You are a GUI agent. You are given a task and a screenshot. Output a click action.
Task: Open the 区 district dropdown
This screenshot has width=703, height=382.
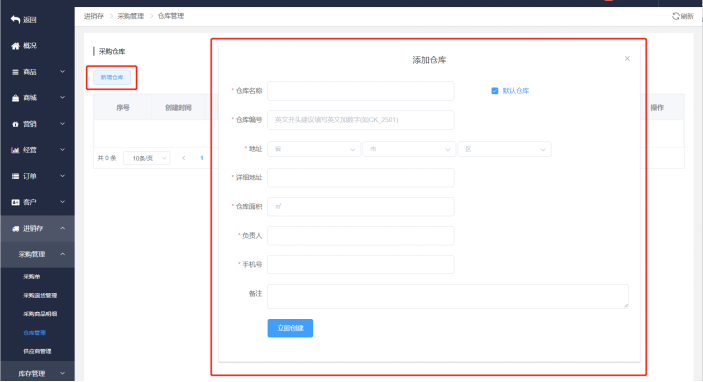(x=504, y=149)
